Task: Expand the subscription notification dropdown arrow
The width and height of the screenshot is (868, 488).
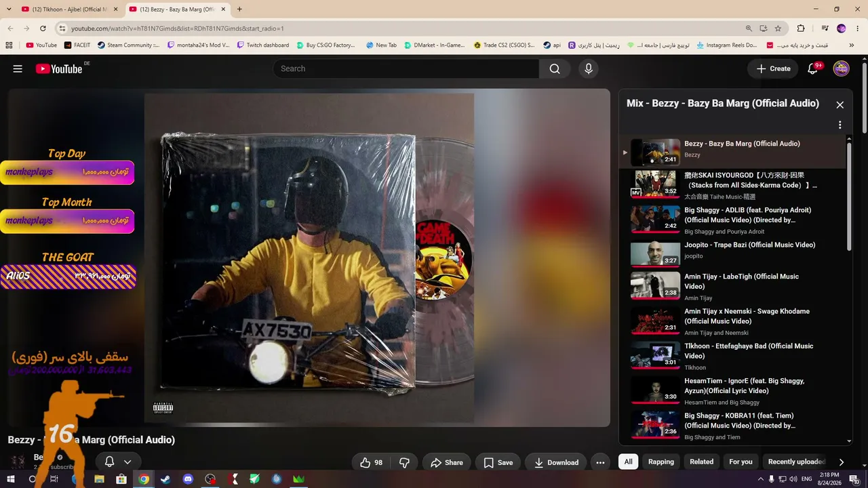Action: tap(127, 462)
